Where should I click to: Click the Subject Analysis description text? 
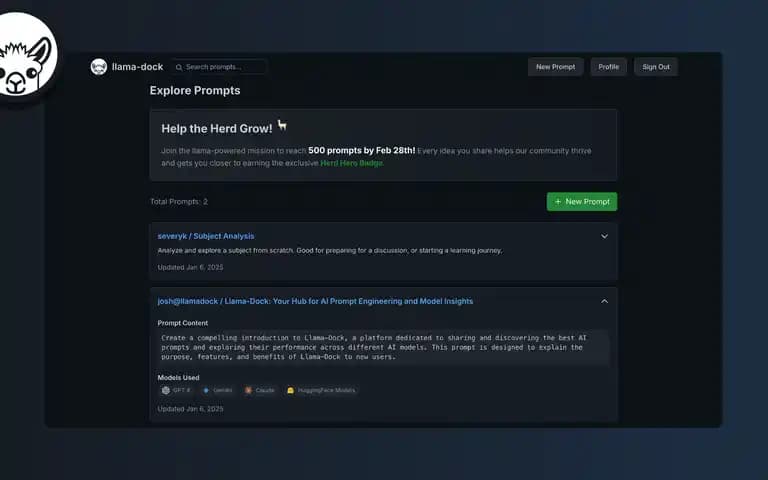[x=330, y=250]
